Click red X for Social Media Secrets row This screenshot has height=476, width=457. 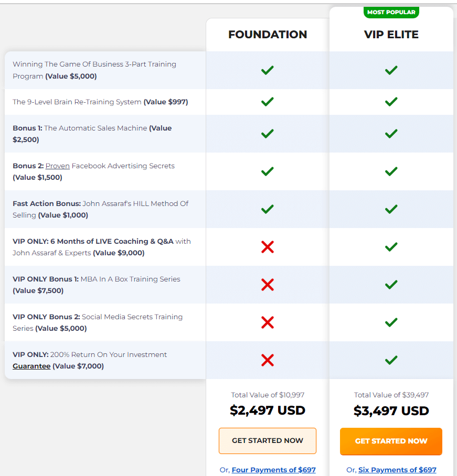click(x=268, y=322)
